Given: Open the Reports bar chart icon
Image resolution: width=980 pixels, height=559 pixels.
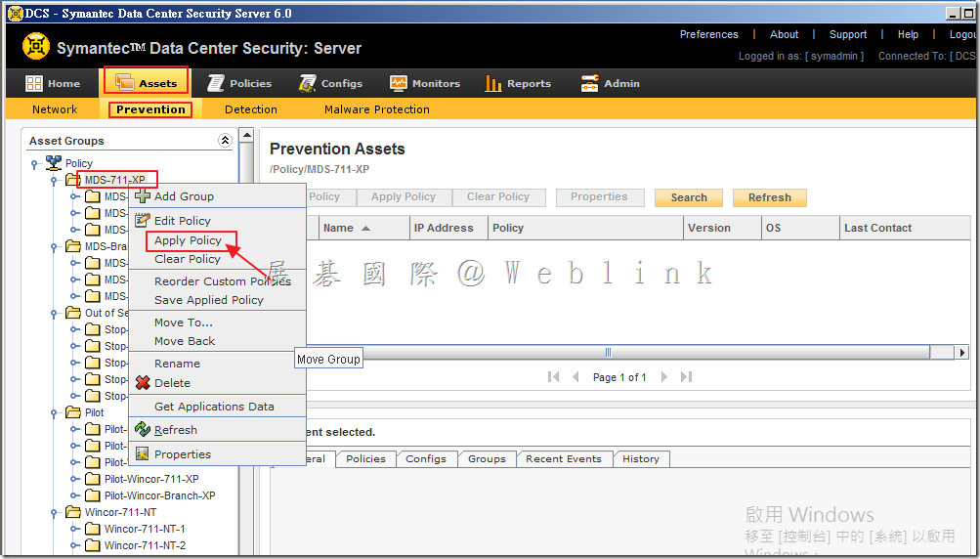Looking at the screenshot, I should 493,83.
